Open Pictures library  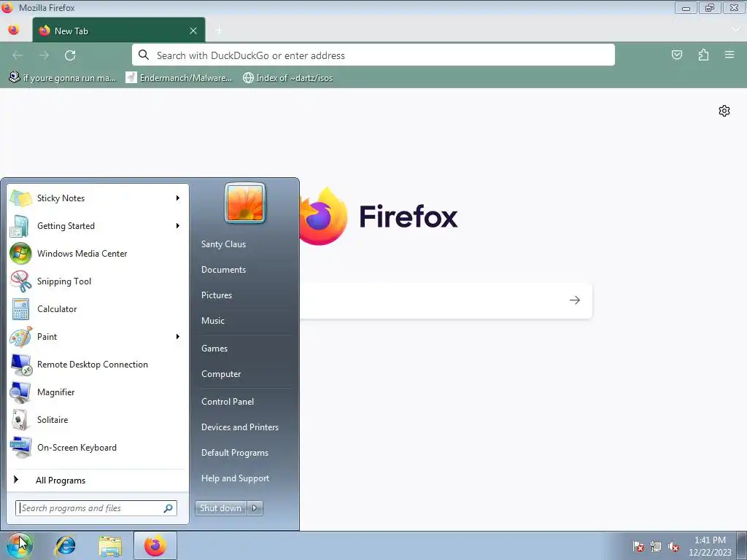point(217,295)
